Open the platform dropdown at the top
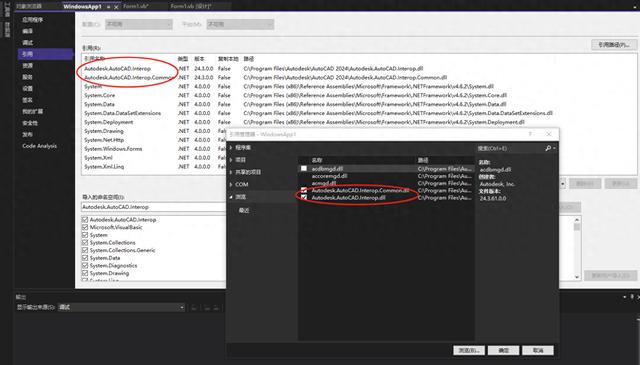 pos(240,24)
